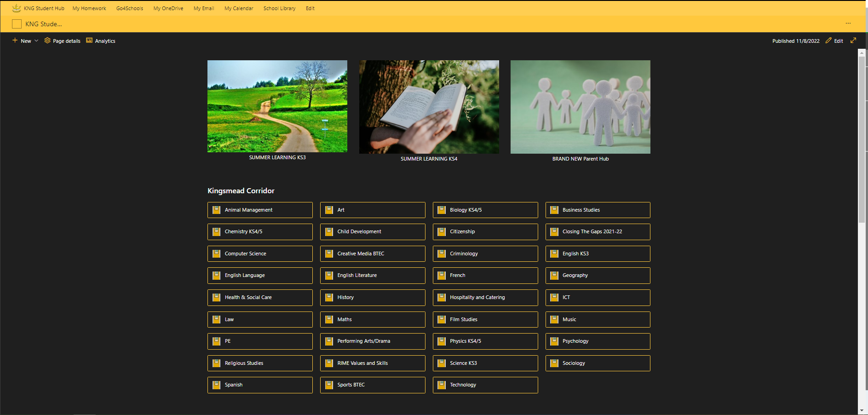Click the pencil Edit icon
868x415 pixels.
click(828, 40)
